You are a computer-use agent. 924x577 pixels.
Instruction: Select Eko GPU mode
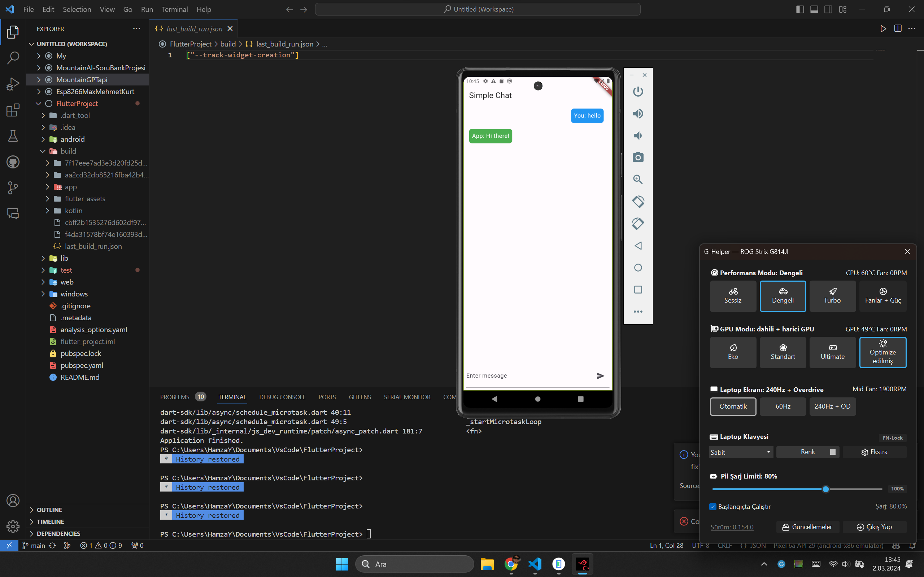click(x=733, y=352)
